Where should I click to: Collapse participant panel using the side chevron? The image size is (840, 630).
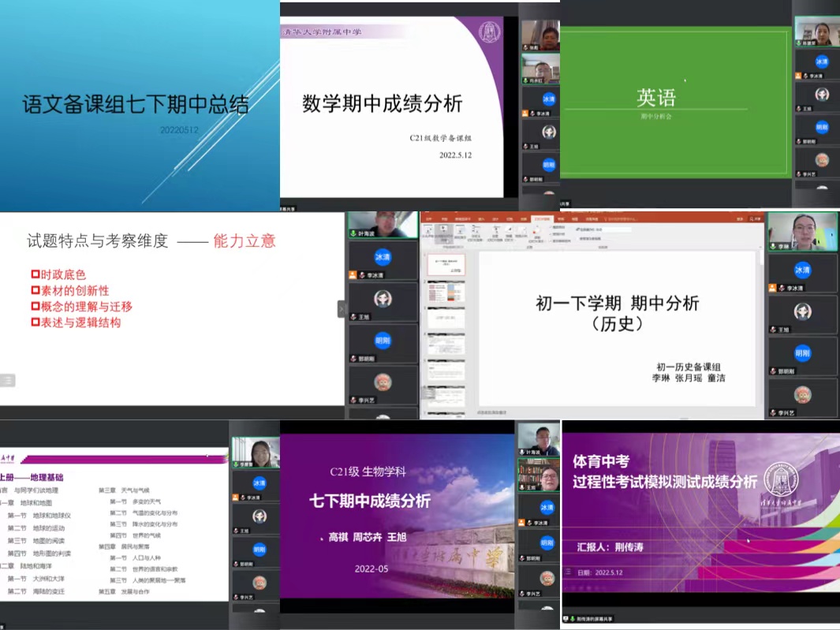[x=342, y=309]
